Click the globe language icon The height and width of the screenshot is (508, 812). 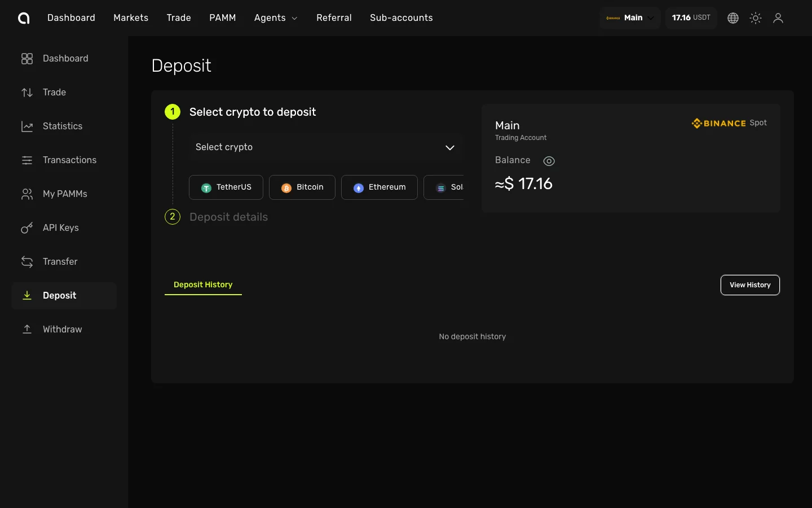(x=733, y=18)
